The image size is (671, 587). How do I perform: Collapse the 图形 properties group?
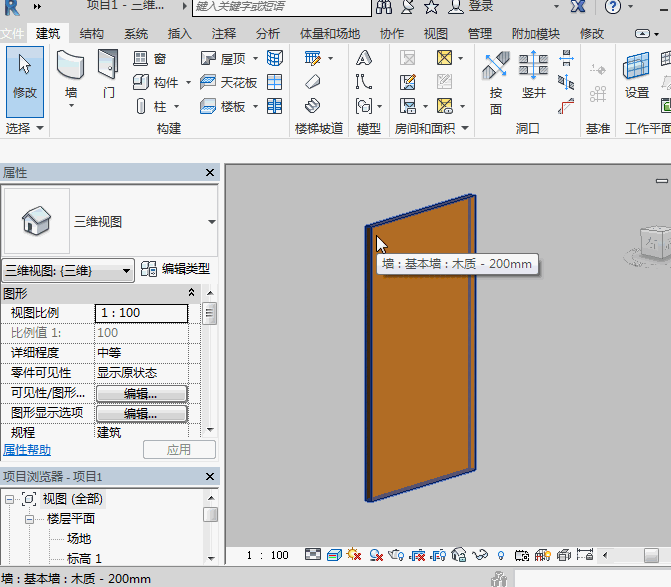coord(192,293)
